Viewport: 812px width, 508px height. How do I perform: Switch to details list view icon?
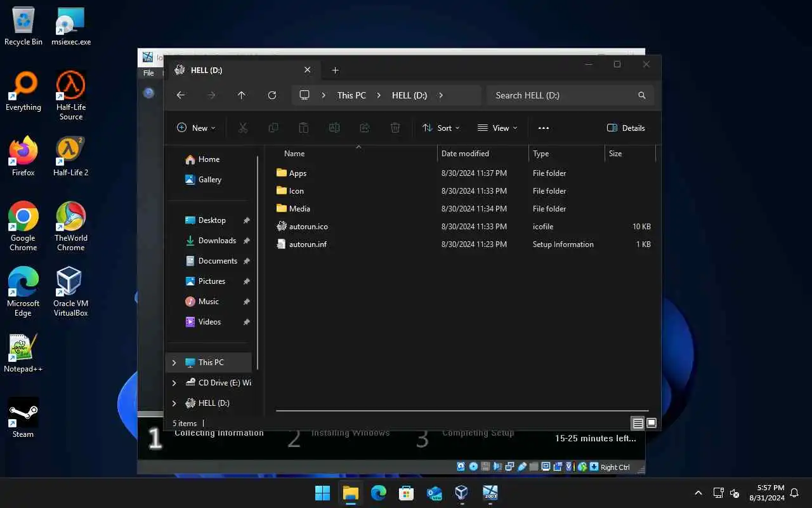638,423
